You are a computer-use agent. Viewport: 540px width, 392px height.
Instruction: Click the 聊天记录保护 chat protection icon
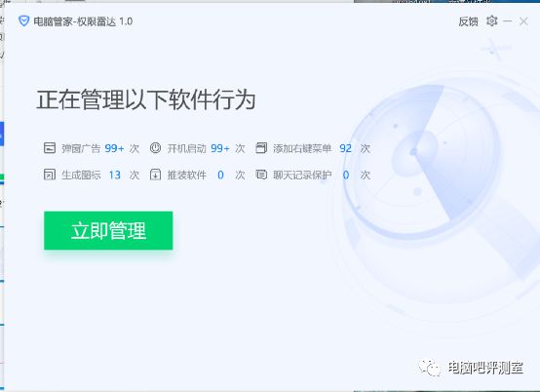tap(261, 175)
